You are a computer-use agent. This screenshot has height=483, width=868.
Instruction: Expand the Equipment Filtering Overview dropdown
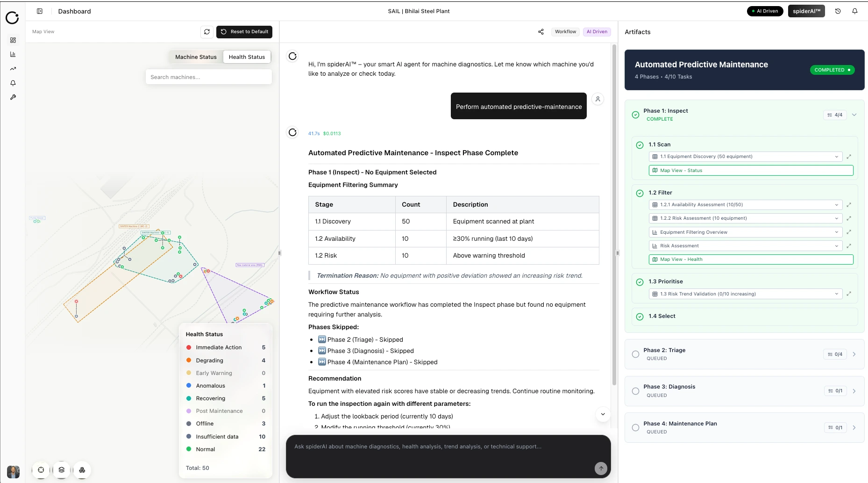click(746, 232)
